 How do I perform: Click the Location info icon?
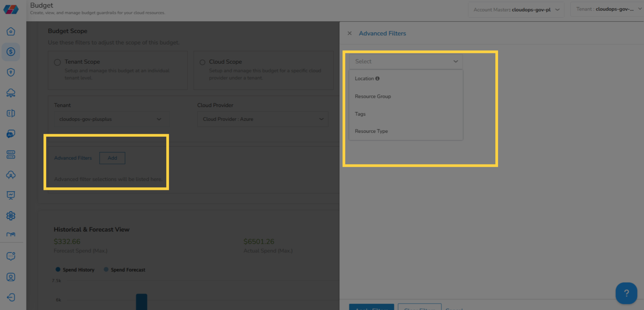[377, 78]
